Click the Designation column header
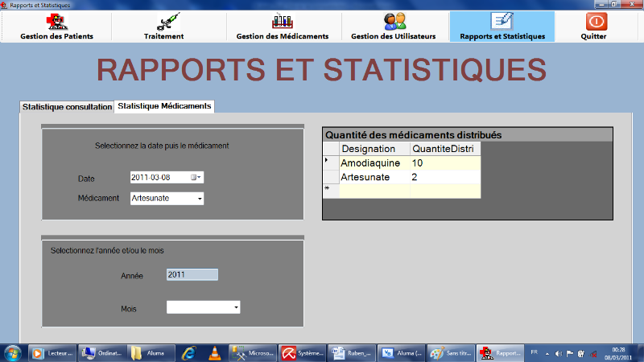The image size is (644, 362). click(x=374, y=149)
